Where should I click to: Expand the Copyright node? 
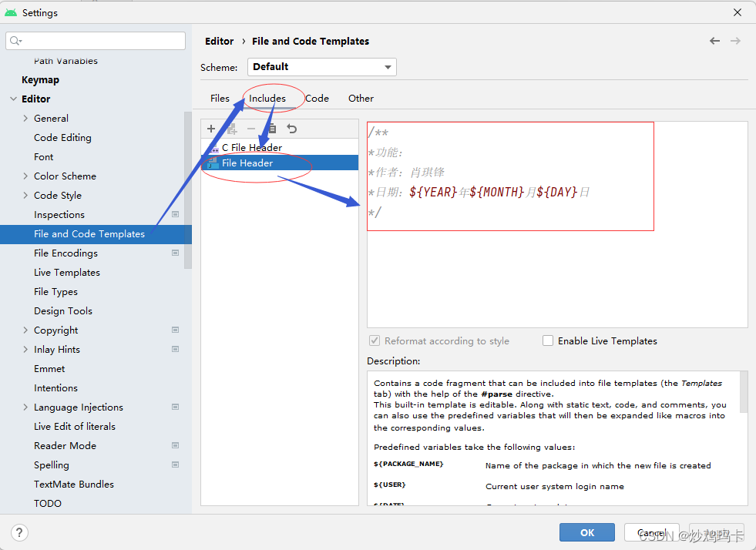25,330
